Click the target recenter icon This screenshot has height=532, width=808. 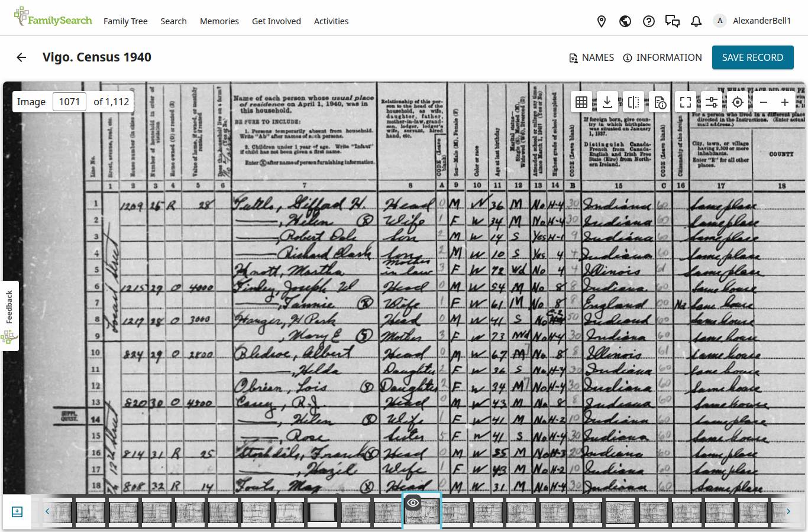coord(738,102)
